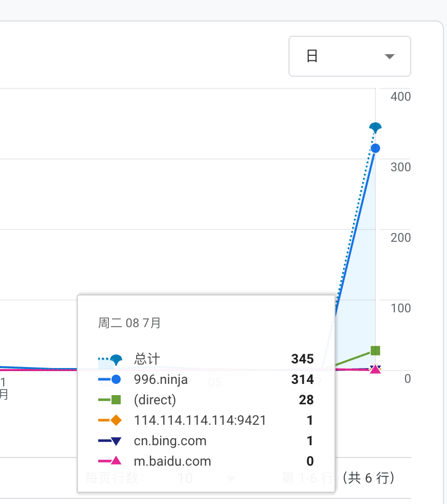The image size is (447, 504).
Task: Click the pink triangle legend icon beside m.baidu.com
Action: click(116, 461)
